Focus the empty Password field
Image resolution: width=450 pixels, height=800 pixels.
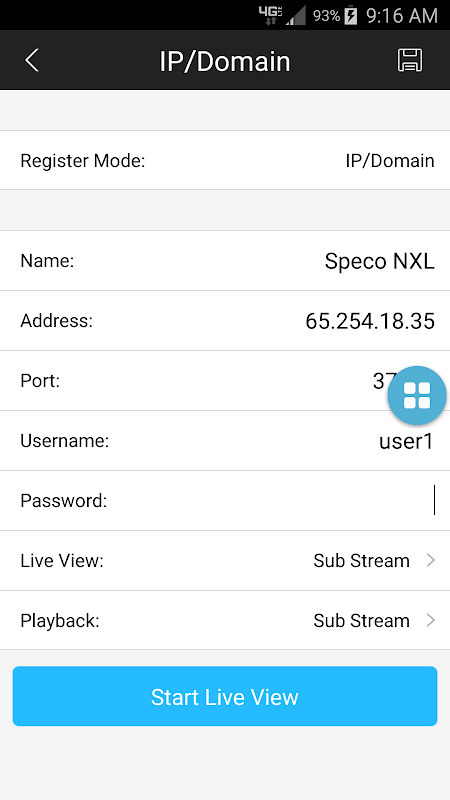pos(225,501)
